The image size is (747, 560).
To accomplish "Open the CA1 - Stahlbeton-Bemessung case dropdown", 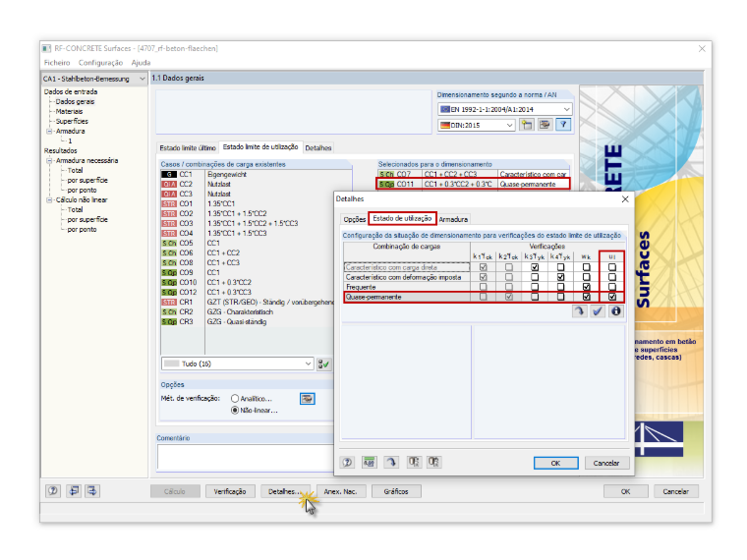I will (142, 79).
